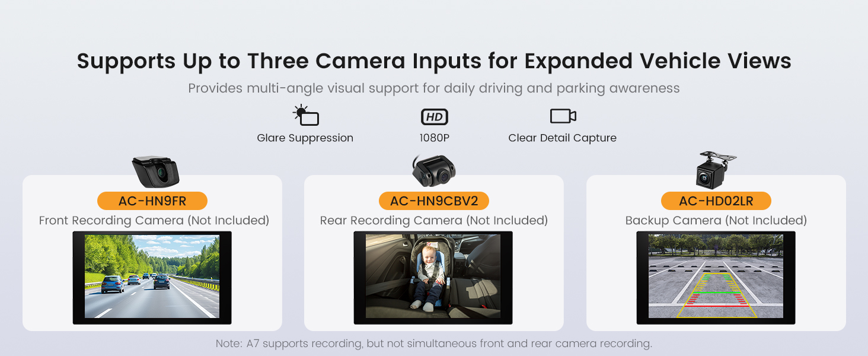Open the baby car seat screen thumbnail
This screenshot has height=356, width=868.
[433, 278]
